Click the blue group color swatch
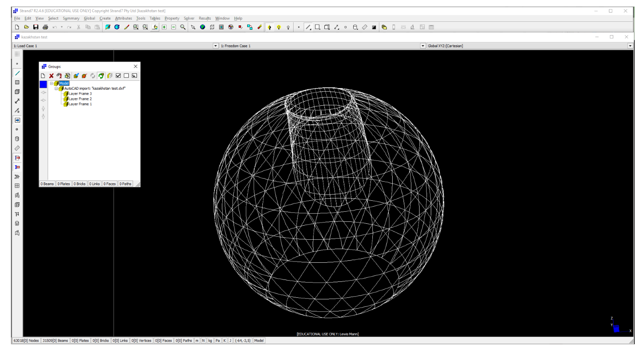 click(43, 84)
